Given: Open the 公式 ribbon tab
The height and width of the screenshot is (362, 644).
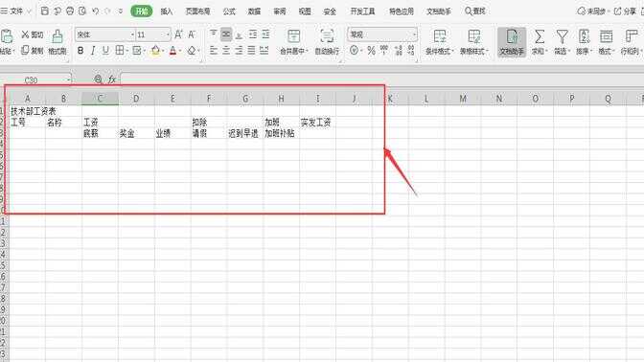Looking at the screenshot, I should pos(229,11).
